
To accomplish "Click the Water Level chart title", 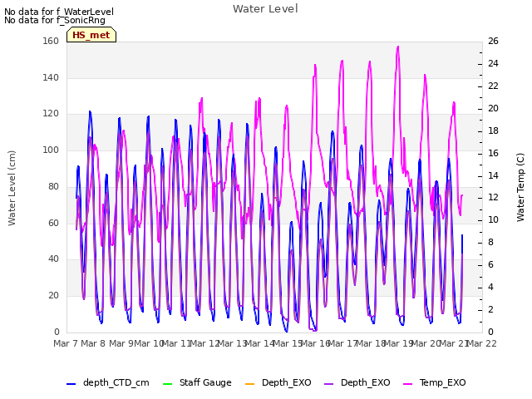I will (x=265, y=9).
